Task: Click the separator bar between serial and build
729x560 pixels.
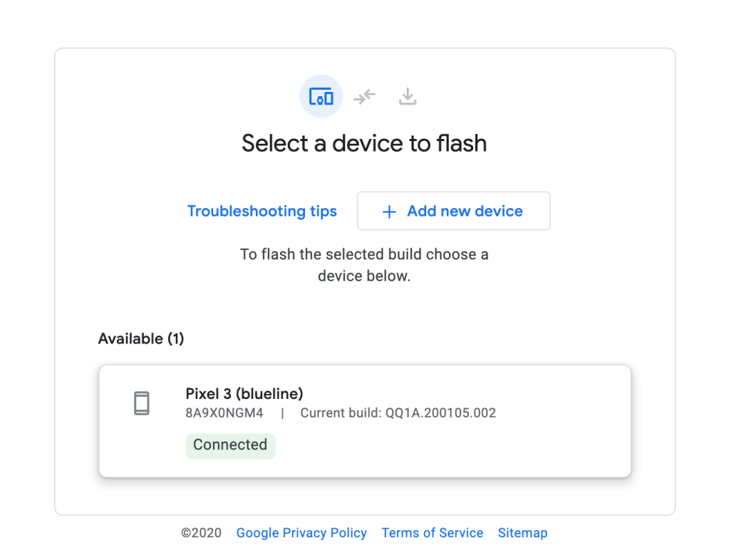Action: (x=282, y=413)
